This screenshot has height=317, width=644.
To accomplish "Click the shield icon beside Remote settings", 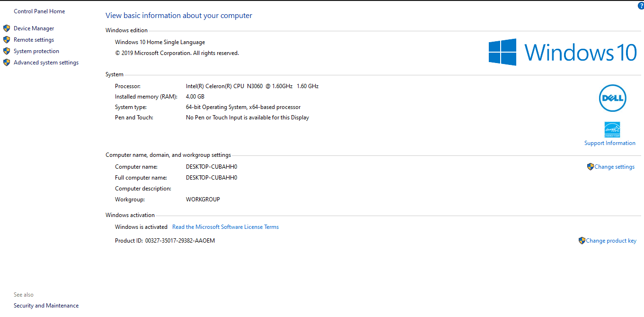I will (x=7, y=40).
